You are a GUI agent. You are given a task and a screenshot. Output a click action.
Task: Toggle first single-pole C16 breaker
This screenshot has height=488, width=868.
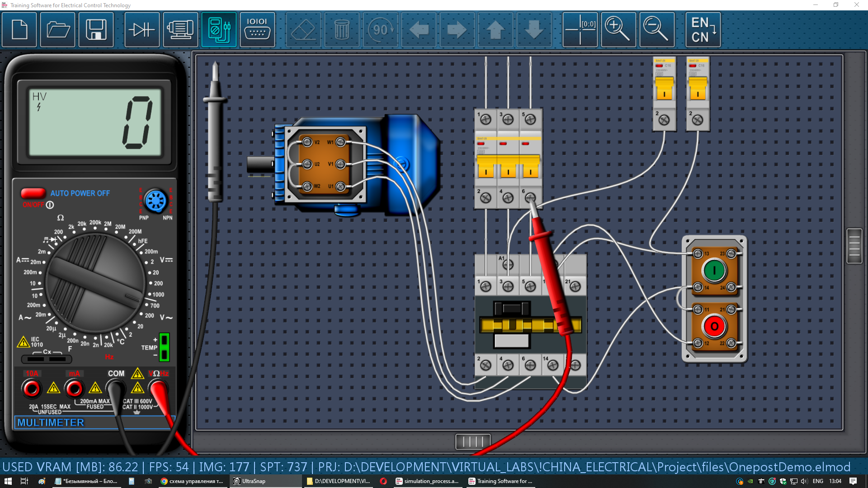664,89
